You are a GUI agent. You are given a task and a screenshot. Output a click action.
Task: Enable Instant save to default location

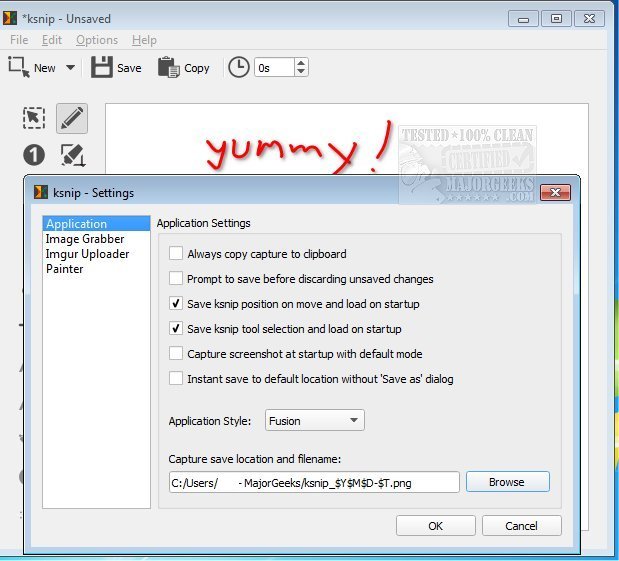click(x=176, y=379)
